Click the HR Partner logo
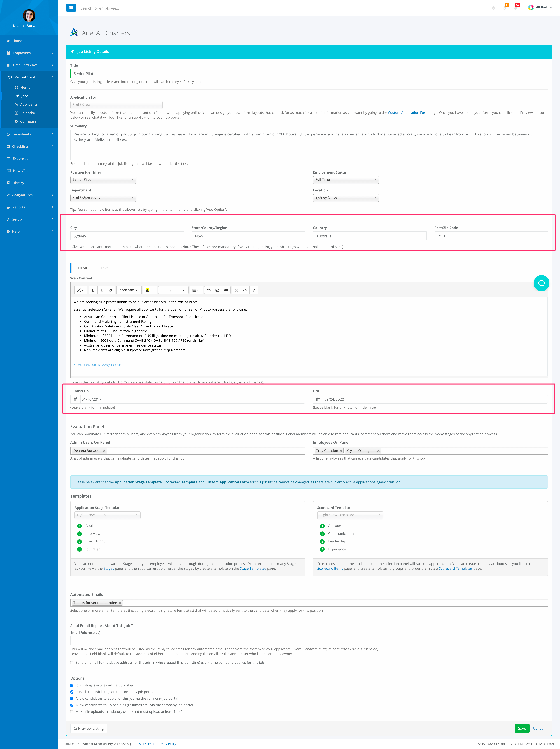The height and width of the screenshot is (749, 560). (540, 7)
